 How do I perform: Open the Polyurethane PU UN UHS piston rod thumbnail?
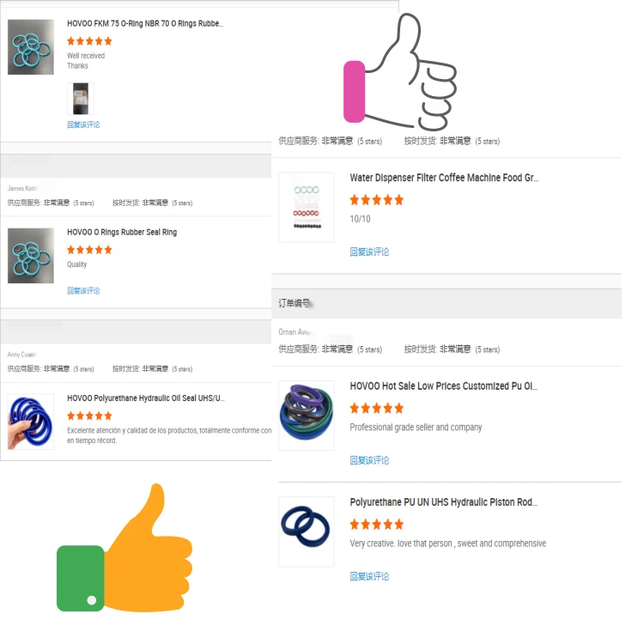point(307,530)
